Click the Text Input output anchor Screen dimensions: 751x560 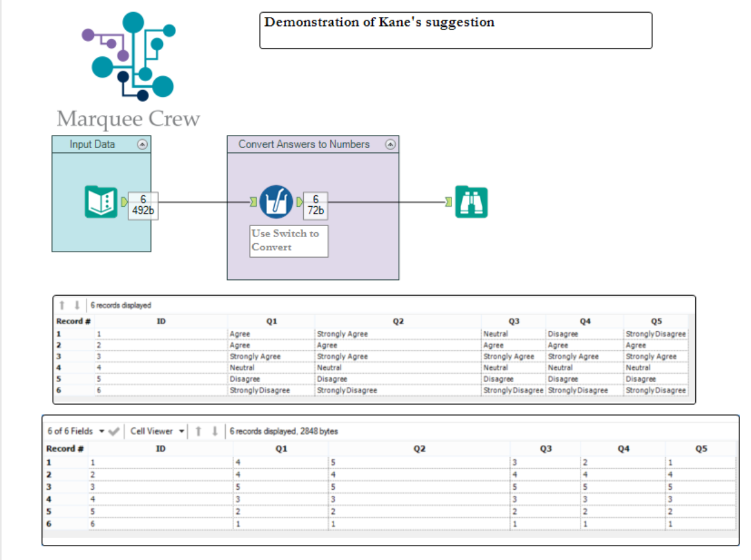pyautogui.click(x=125, y=202)
